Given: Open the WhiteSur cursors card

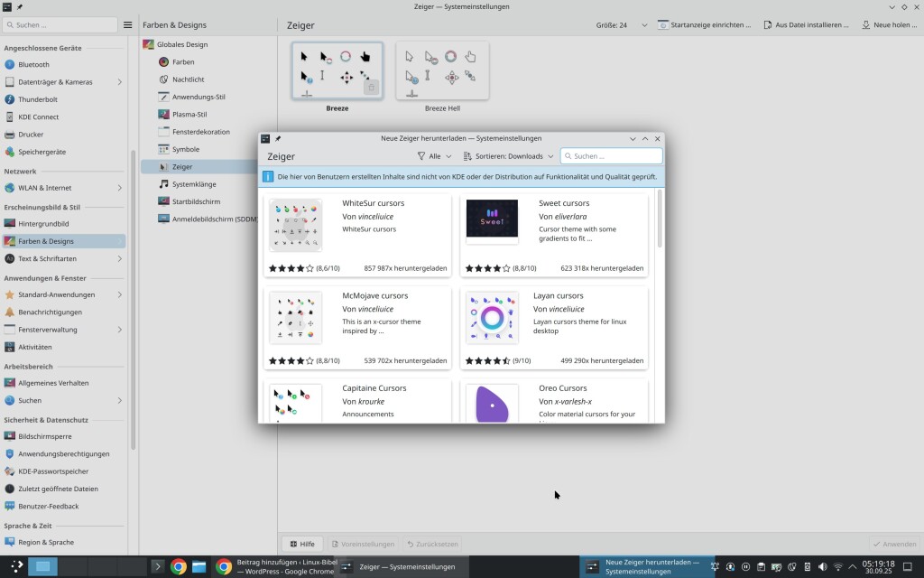Looking at the screenshot, I should coord(357,235).
